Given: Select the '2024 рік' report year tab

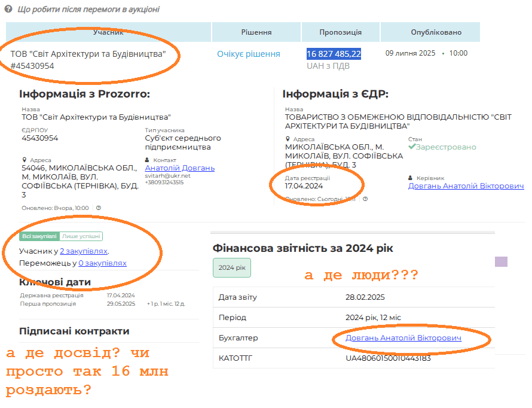Looking at the screenshot, I should tap(231, 268).
